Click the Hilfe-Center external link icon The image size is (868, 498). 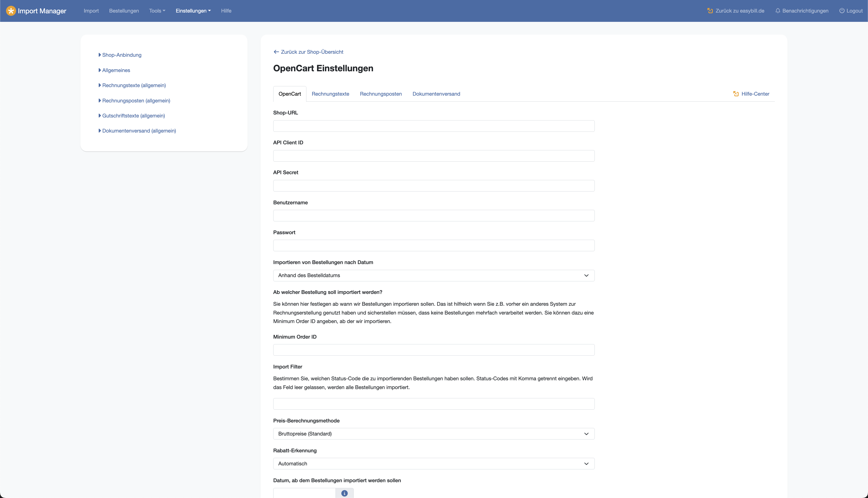736,94
